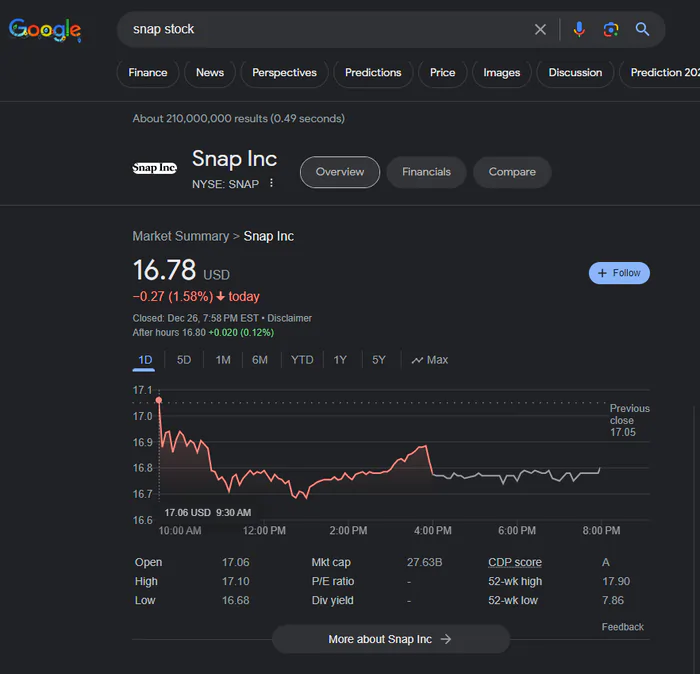Click the 16.78 current price value
The width and height of the screenshot is (700, 674).
pos(165,270)
